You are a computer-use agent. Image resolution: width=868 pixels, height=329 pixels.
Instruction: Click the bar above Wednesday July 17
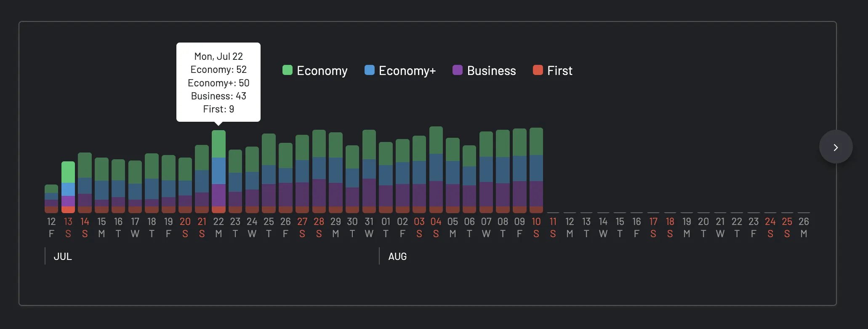coord(135,187)
